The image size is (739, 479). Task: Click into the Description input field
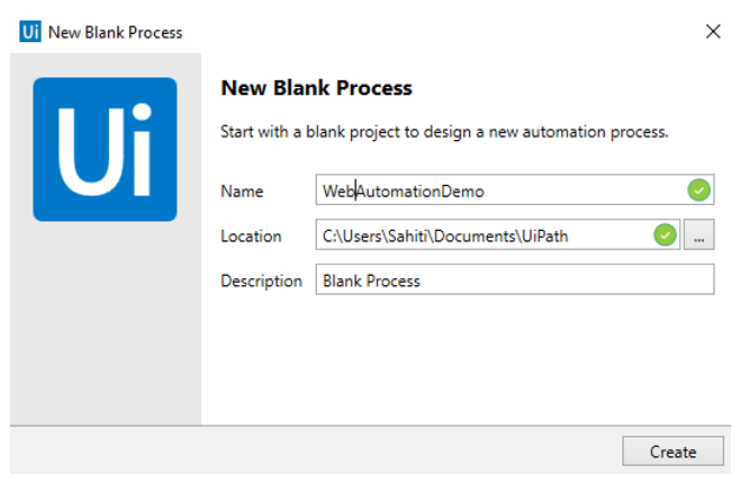515,280
